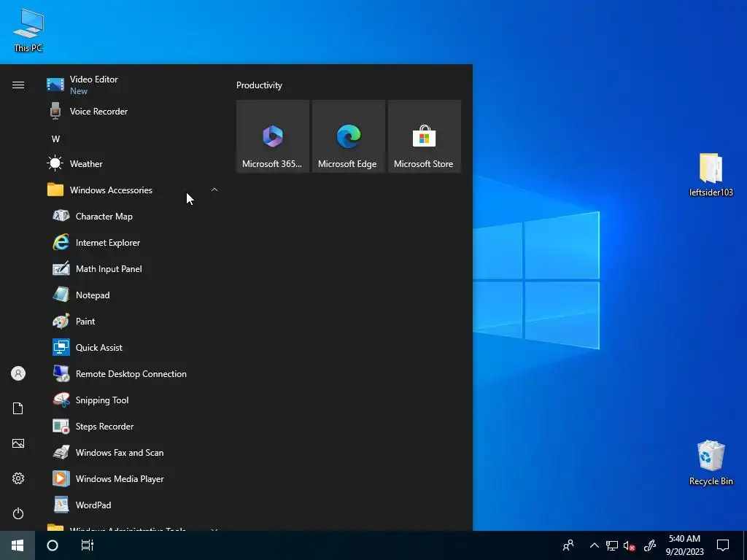Select the Recycle Bin desktop icon
747x560 pixels.
pos(711,463)
